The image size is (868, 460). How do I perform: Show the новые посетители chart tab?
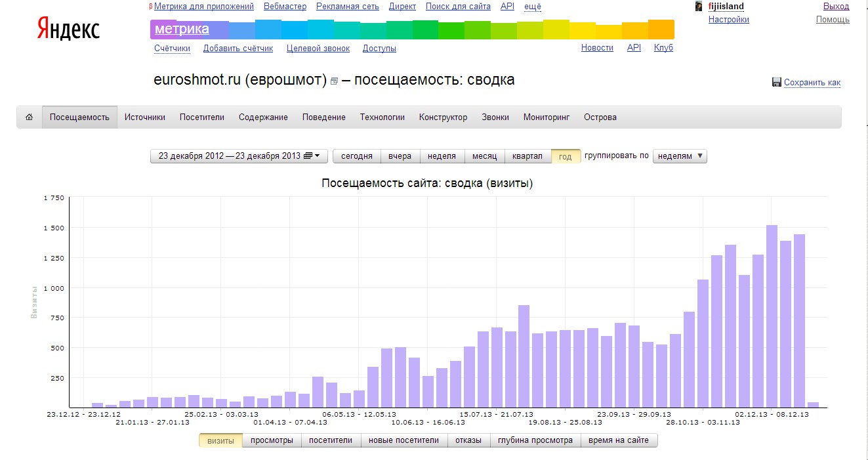click(404, 440)
